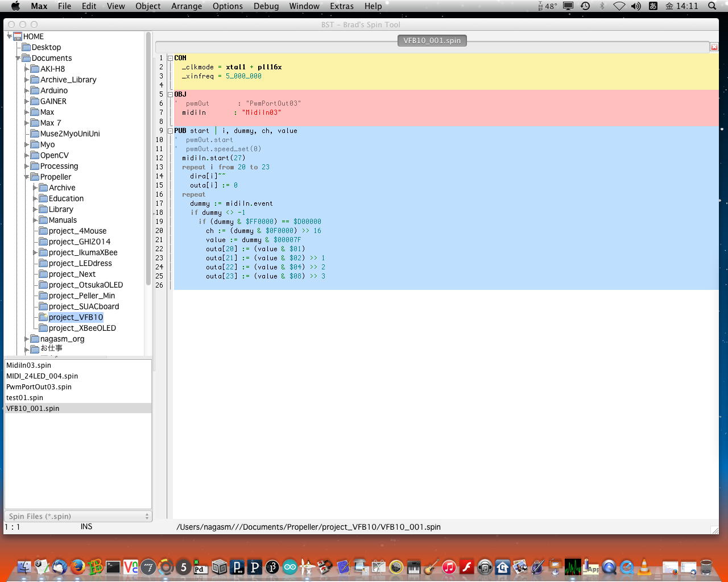Open VLC cone icon in dock

tap(644, 567)
